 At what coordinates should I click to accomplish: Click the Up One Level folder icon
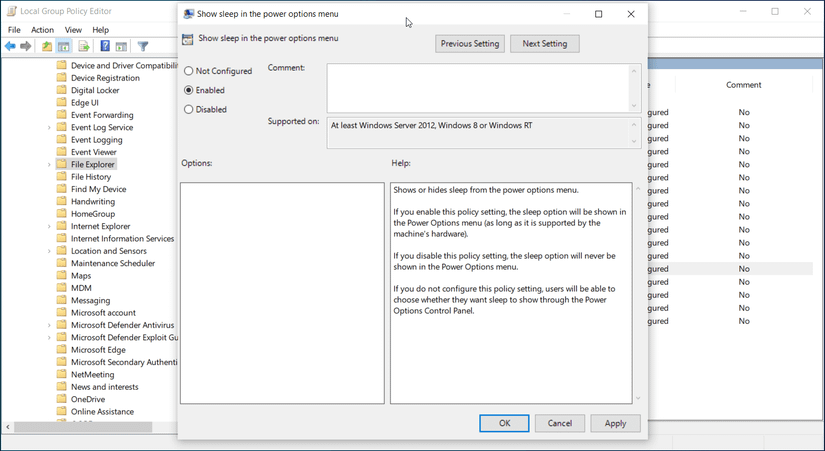pyautogui.click(x=47, y=46)
